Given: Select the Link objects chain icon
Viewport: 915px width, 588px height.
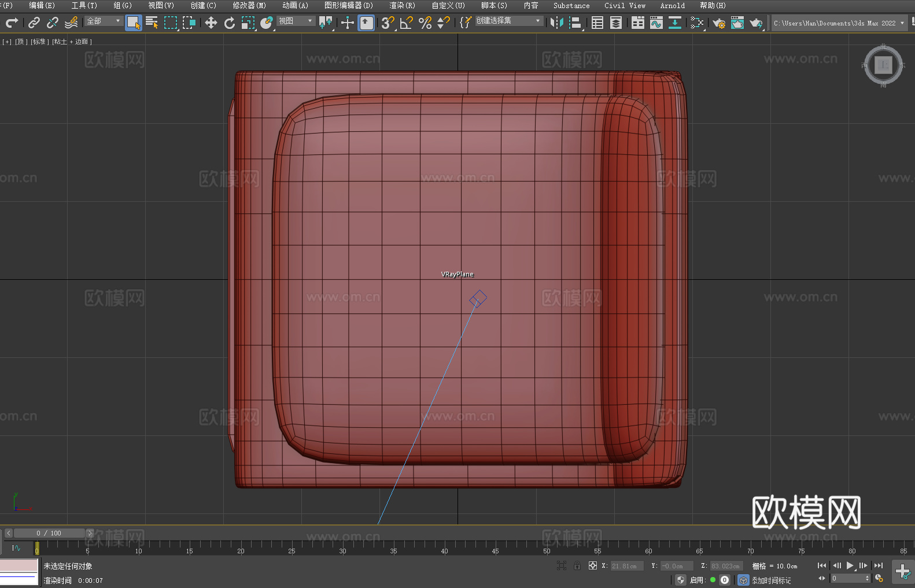Looking at the screenshot, I should (34, 23).
